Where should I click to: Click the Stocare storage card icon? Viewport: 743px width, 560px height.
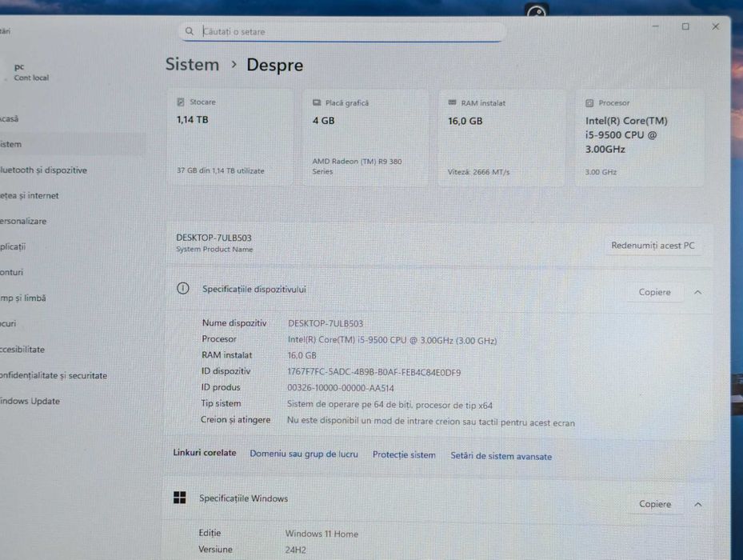click(x=181, y=102)
